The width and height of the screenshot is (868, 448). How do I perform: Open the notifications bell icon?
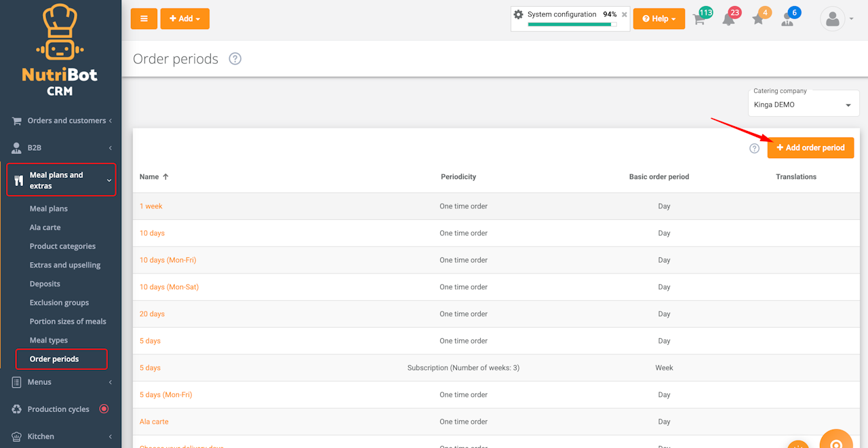click(728, 19)
